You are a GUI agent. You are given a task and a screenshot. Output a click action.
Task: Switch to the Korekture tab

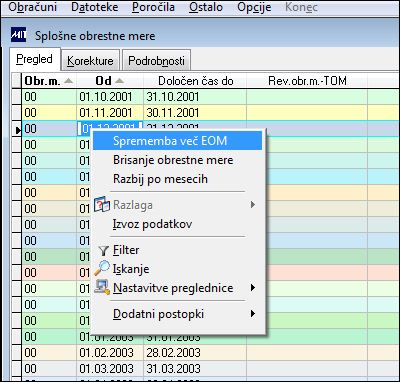tap(90, 61)
